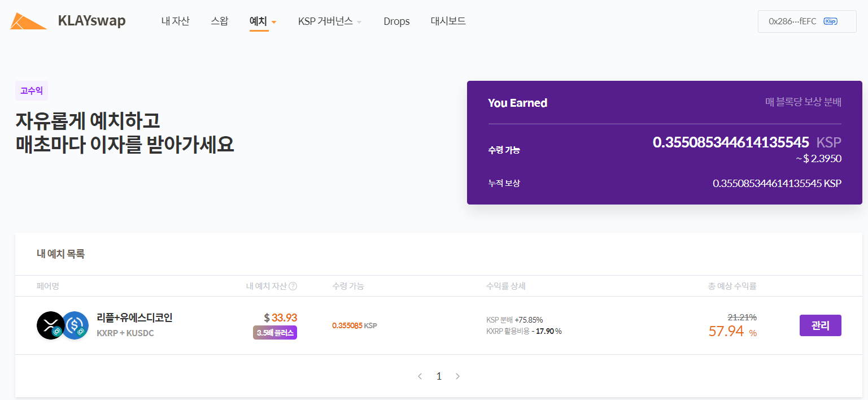This screenshot has width=868, height=400.
Task: Click the KSP 분배 +75.85% detail
Action: (514, 320)
